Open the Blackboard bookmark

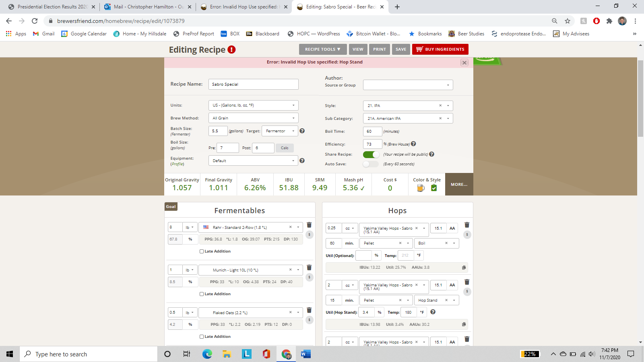point(262,34)
